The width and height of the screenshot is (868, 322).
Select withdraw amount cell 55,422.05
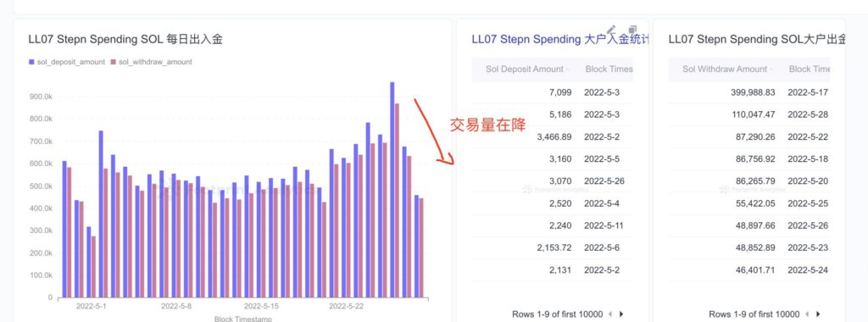pyautogui.click(x=755, y=203)
